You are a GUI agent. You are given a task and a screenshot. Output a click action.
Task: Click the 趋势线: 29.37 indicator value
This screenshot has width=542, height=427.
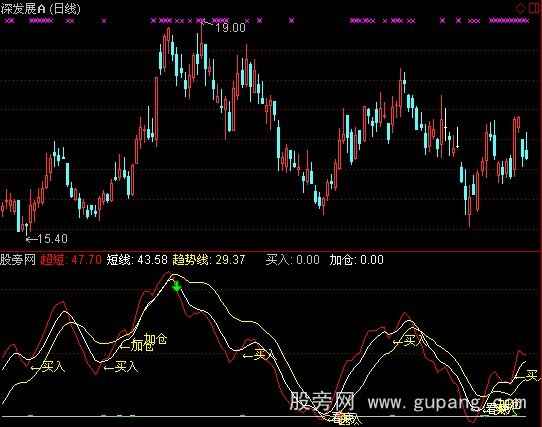pyautogui.click(x=209, y=259)
